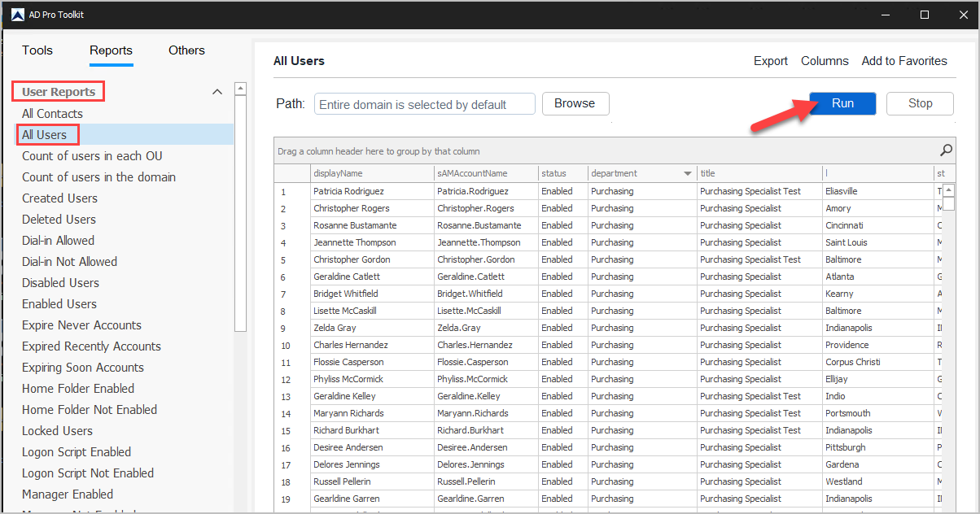The height and width of the screenshot is (514, 980).
Task: Select the Reports tab
Action: 111,50
